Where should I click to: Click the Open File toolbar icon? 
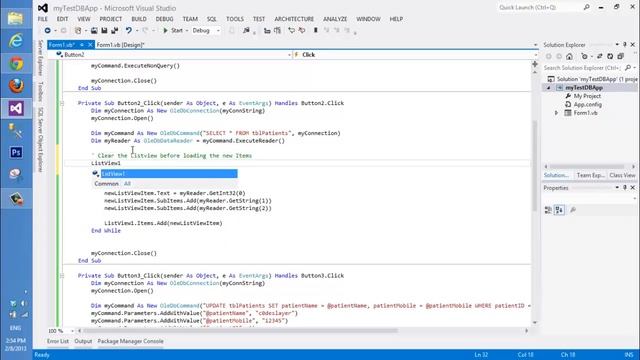coord(94,31)
